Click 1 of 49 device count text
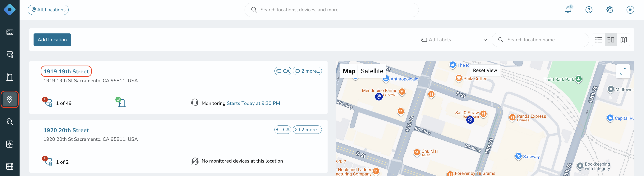This screenshot has width=644, height=176. (64, 103)
